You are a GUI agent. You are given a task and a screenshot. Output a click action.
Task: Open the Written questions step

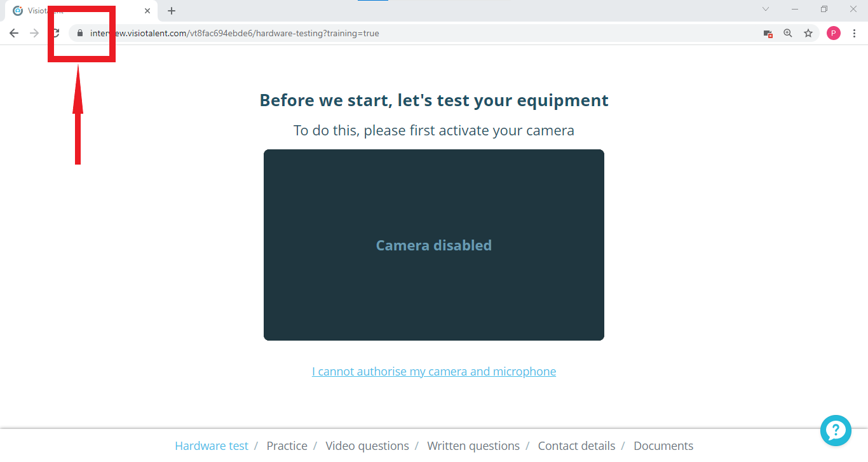click(x=473, y=446)
